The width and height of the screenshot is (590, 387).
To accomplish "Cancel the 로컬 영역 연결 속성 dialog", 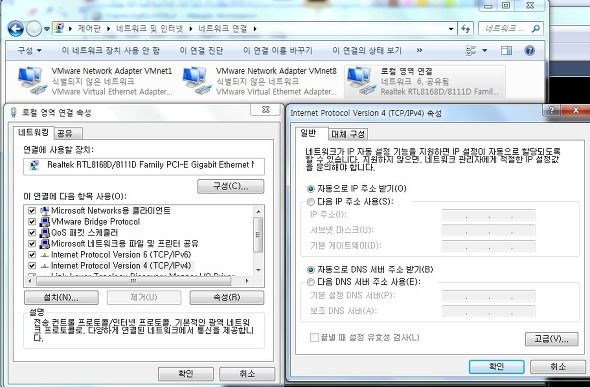I will coord(247,374).
